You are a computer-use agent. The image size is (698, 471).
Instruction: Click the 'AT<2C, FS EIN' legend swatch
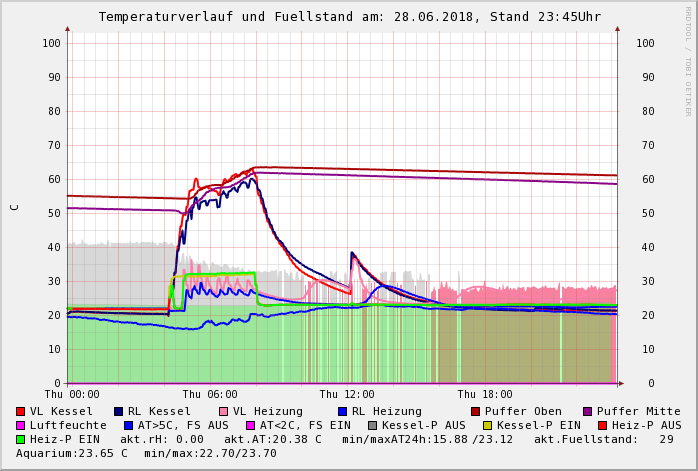click(251, 426)
